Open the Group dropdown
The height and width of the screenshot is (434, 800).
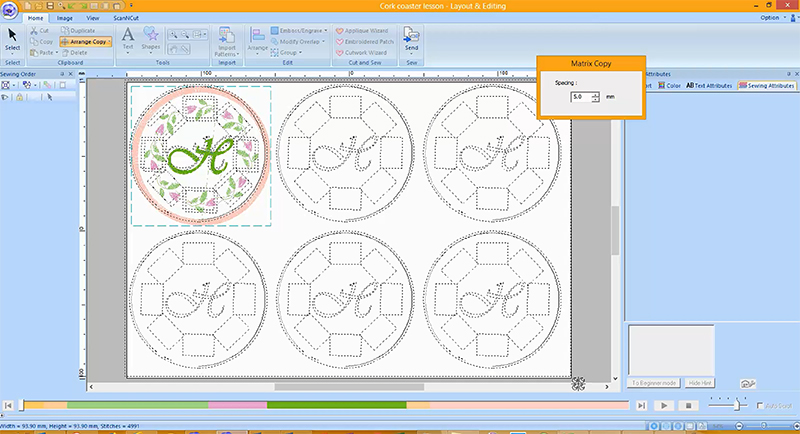tap(301, 53)
